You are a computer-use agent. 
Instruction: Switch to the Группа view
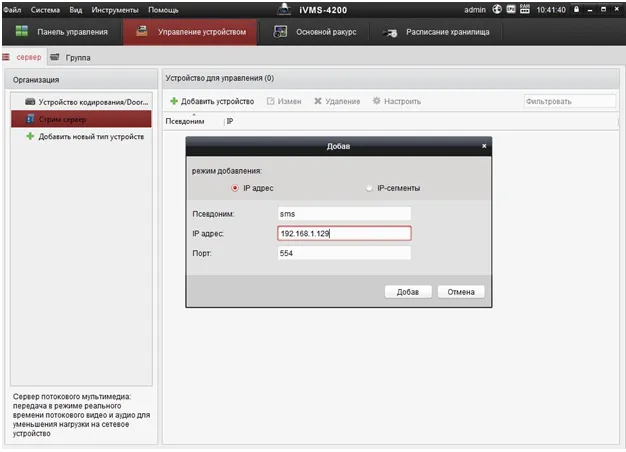[55, 58]
